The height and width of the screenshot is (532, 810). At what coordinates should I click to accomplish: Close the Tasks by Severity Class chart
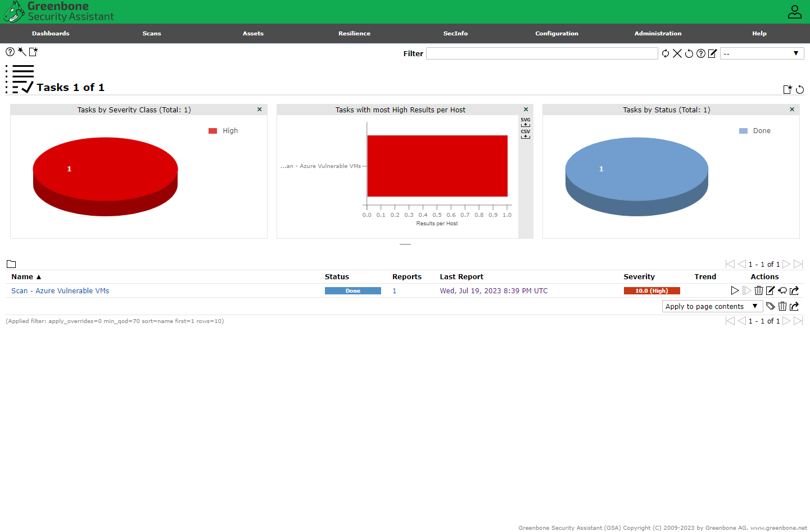pyautogui.click(x=260, y=110)
